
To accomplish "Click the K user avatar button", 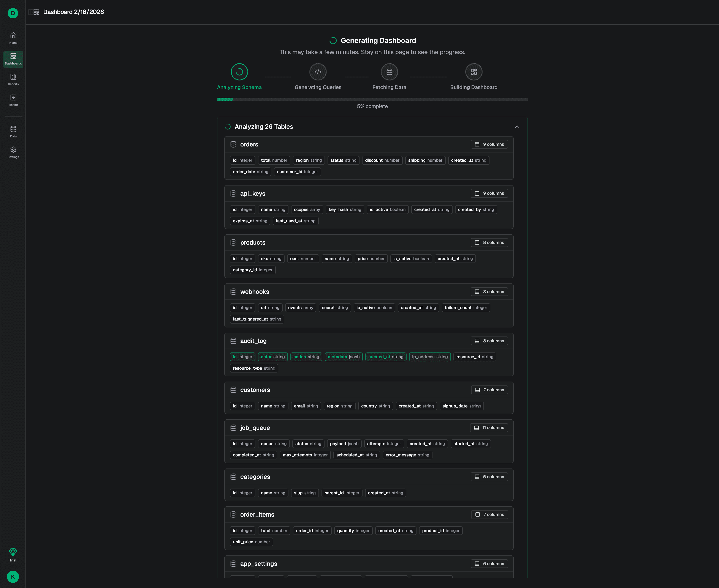I will pos(13,577).
